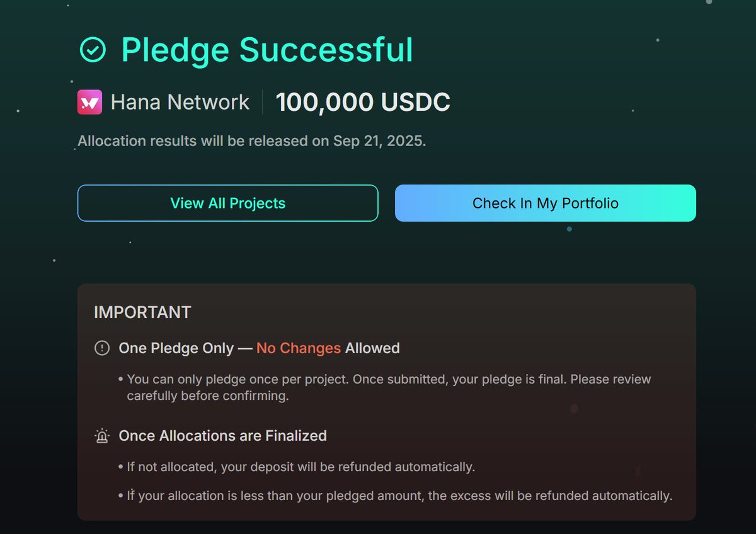Click the 'If not allocated' refund bullet

[301, 467]
